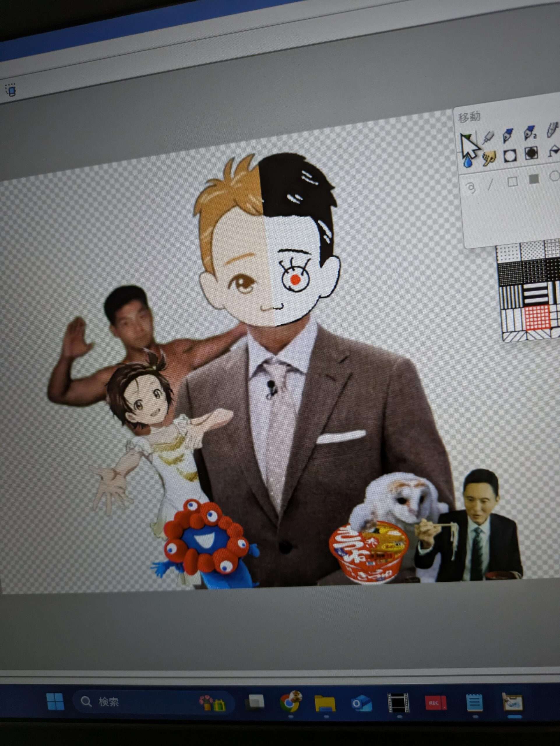Select the second pen tool labeled 2

click(x=530, y=133)
